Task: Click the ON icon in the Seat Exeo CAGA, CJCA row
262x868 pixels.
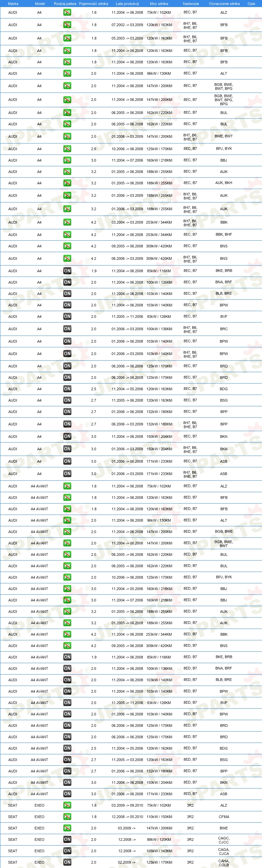Action: coord(67,851)
